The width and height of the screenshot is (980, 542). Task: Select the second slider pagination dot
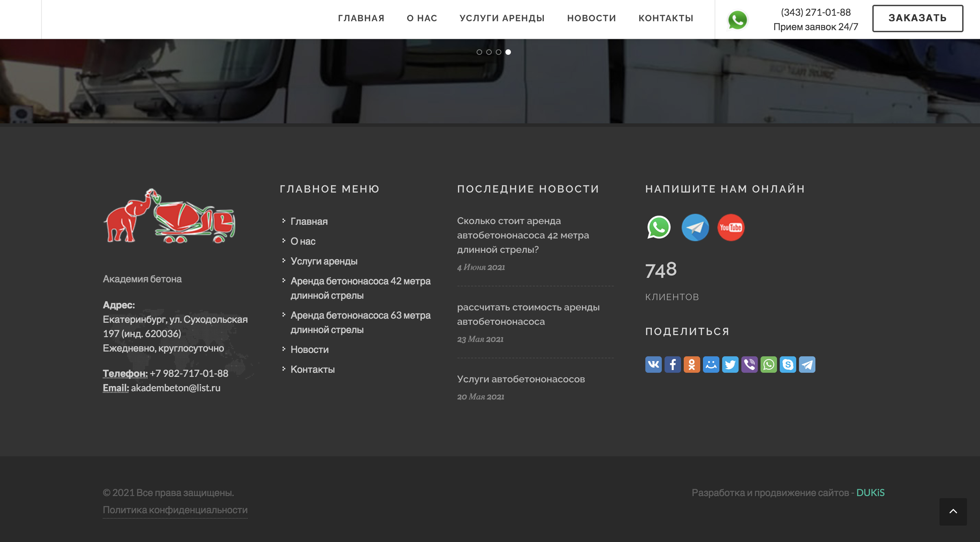pyautogui.click(x=489, y=52)
